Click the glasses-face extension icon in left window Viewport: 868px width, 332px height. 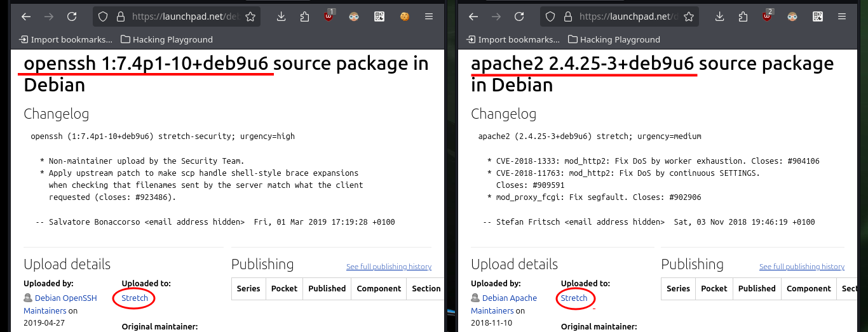354,17
